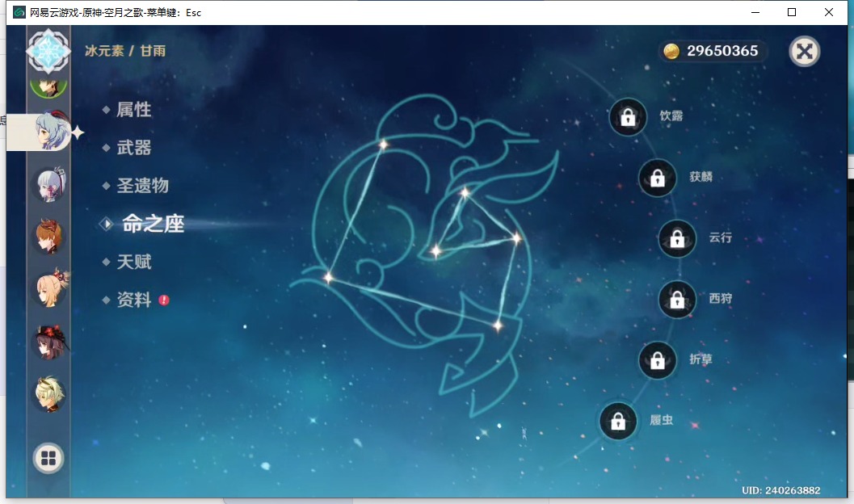Maximize the cloud game window
This screenshot has width=854, height=504.
click(792, 12)
